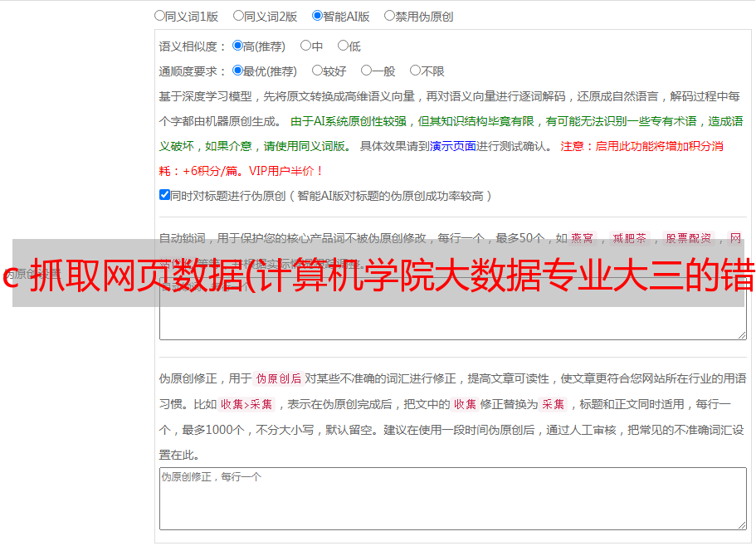Viewport: 756px width, 546px height.
Task: Select 禁用伪原创 to disable rewriting
Action: [x=389, y=16]
